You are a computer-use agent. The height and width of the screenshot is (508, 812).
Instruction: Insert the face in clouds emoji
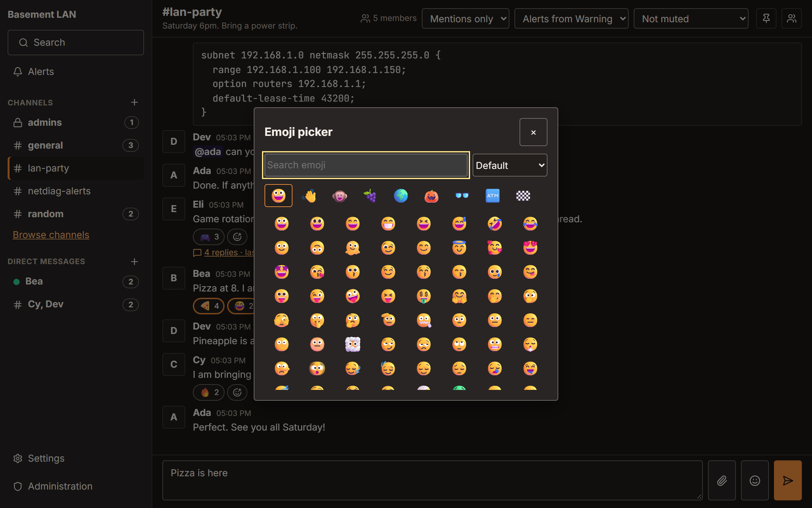pos(353,344)
